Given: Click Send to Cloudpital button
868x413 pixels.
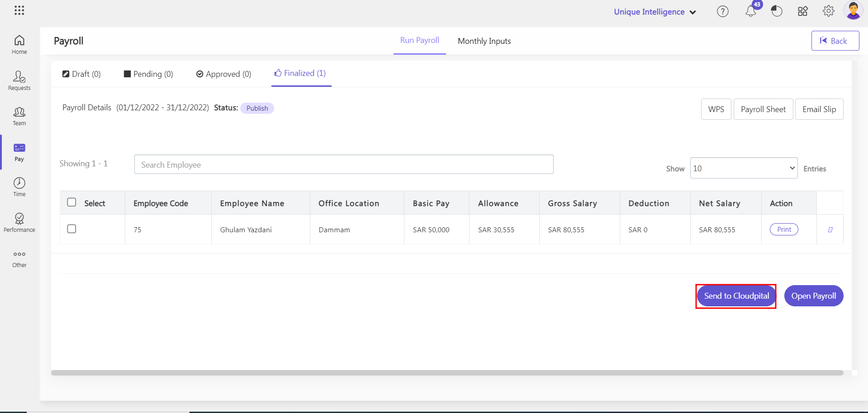Looking at the screenshot, I should pyautogui.click(x=736, y=296).
